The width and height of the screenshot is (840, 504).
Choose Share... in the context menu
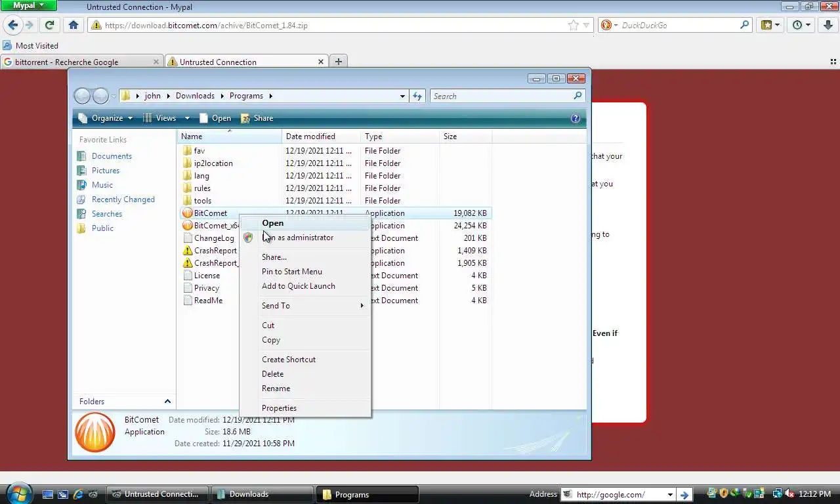pyautogui.click(x=305, y=257)
